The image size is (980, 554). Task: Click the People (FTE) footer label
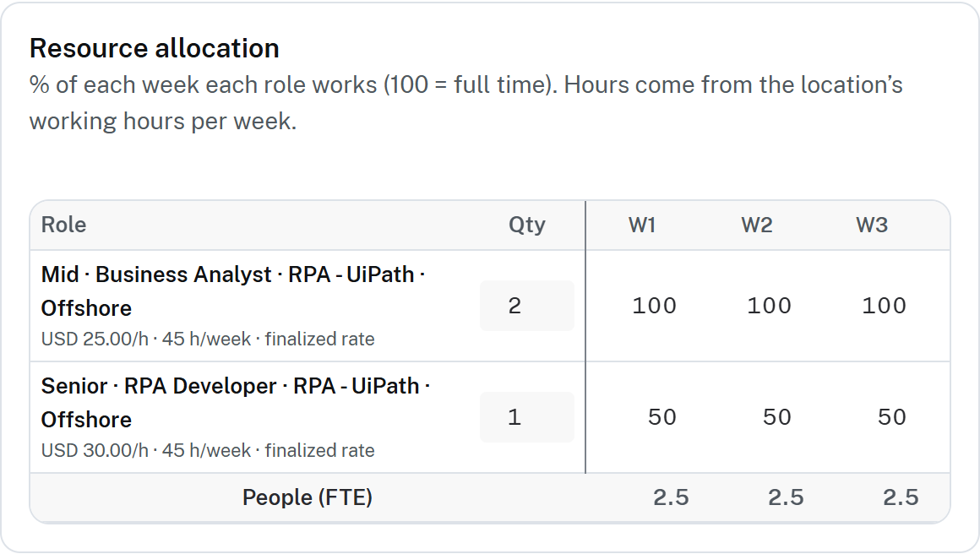point(308,497)
